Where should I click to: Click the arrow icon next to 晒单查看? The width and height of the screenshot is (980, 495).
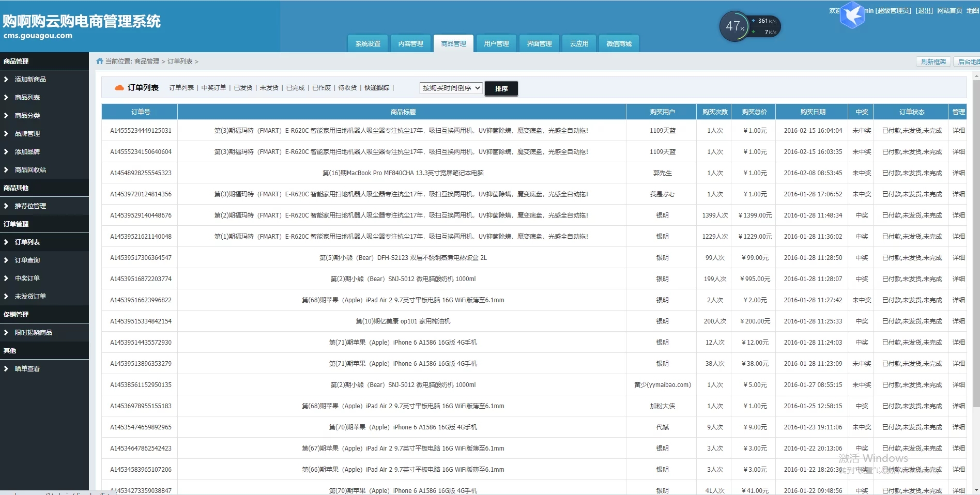(x=6, y=368)
